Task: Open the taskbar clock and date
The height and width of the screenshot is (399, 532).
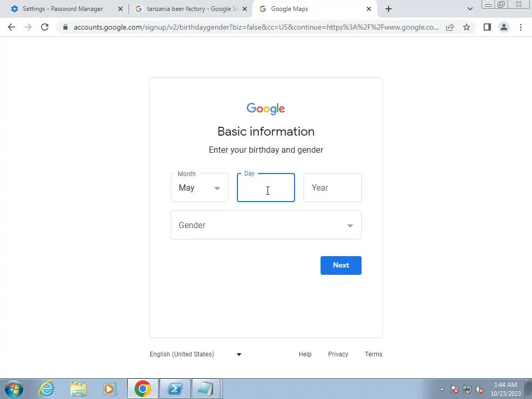Action: pyautogui.click(x=506, y=389)
